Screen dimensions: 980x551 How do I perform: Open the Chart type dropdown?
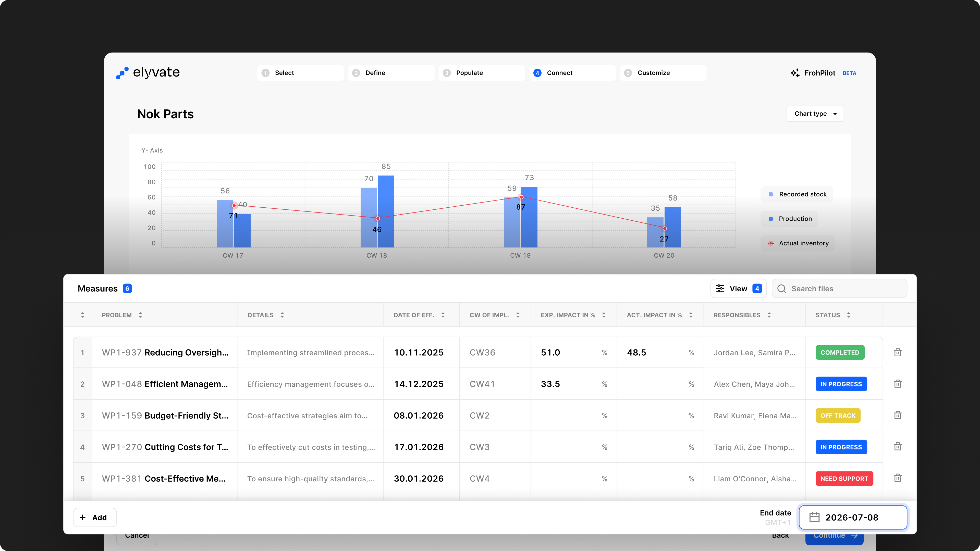(x=815, y=114)
